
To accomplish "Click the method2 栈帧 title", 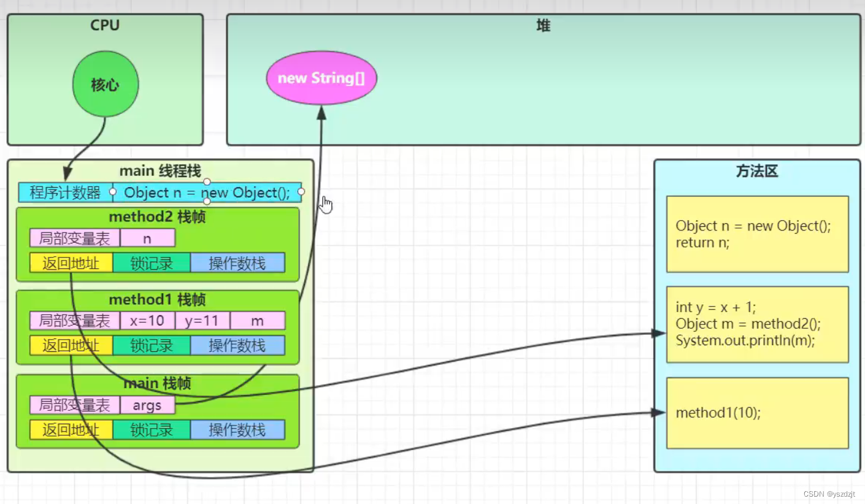I will coord(157,216).
